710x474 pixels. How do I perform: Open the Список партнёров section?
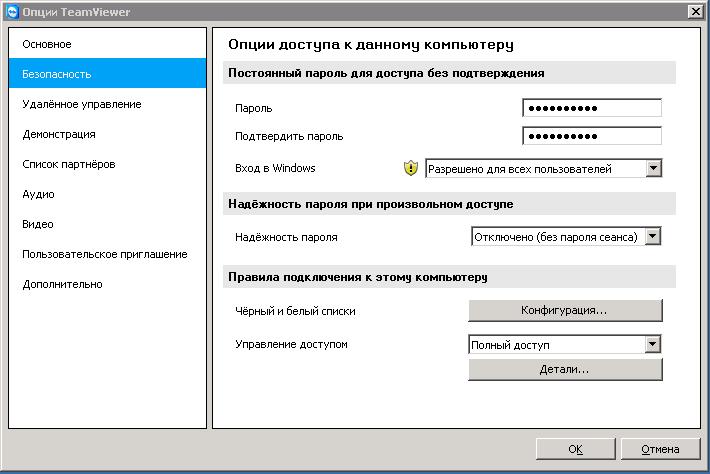click(107, 164)
